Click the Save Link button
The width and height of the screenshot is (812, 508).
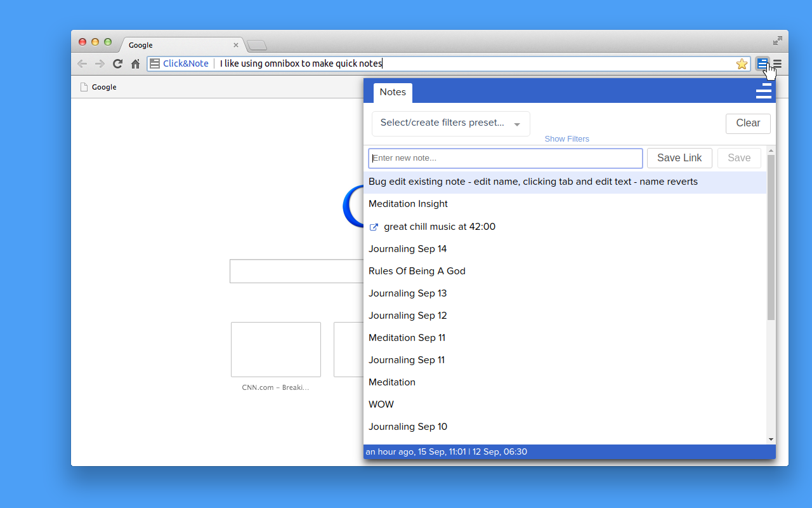679,158
